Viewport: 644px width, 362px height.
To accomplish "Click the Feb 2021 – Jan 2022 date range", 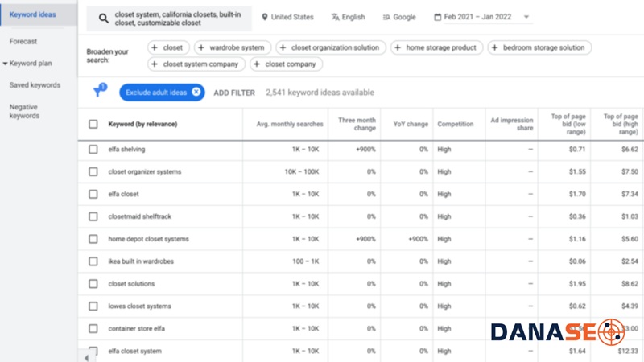I will tap(477, 17).
